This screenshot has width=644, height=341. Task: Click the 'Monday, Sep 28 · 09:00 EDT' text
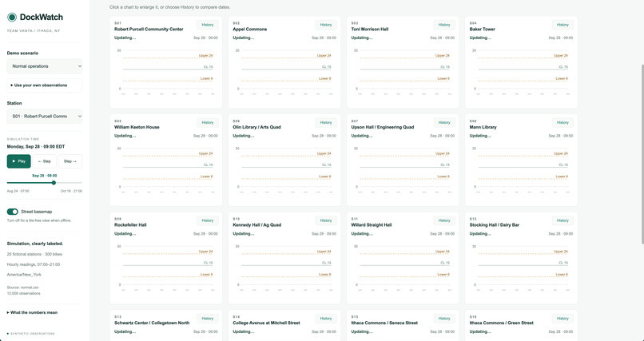(36, 146)
